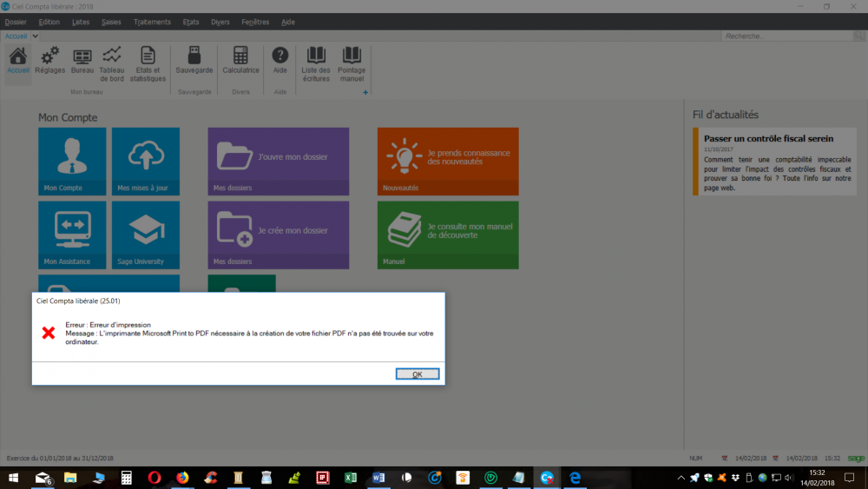
Task: Open Réglages gear settings icon
Action: pyautogui.click(x=49, y=60)
